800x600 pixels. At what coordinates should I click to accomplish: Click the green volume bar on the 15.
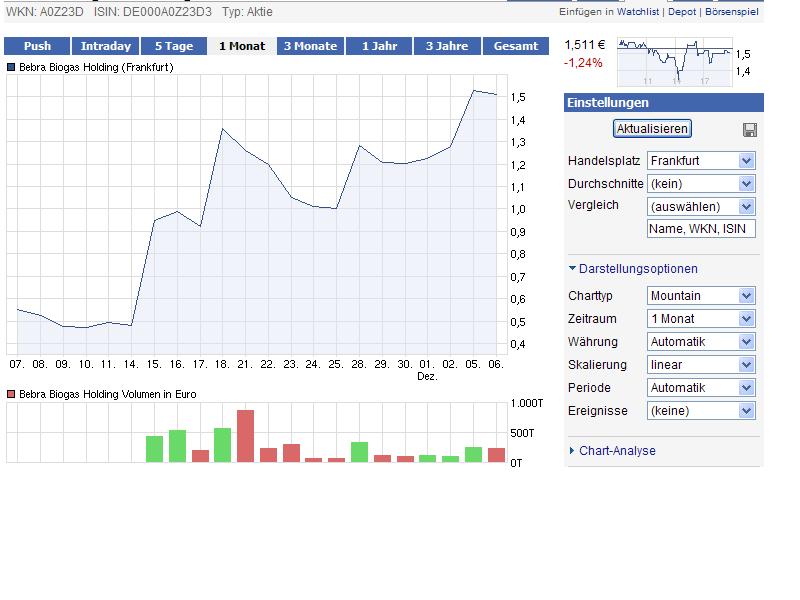[155, 449]
